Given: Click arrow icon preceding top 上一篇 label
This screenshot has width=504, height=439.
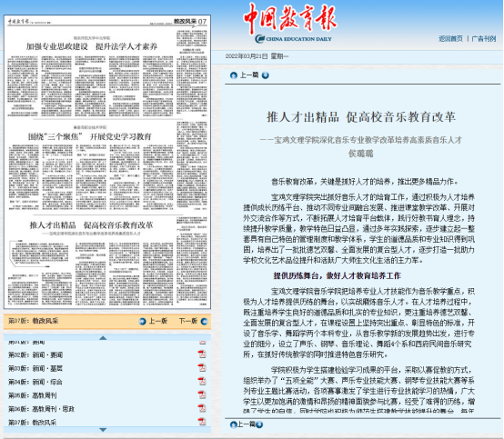Looking at the screenshot, I should pyautogui.click(x=234, y=75).
